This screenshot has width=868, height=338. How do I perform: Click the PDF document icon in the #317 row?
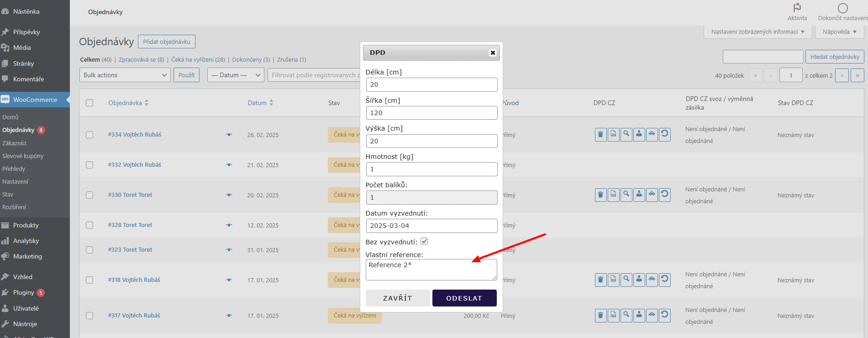pos(613,316)
